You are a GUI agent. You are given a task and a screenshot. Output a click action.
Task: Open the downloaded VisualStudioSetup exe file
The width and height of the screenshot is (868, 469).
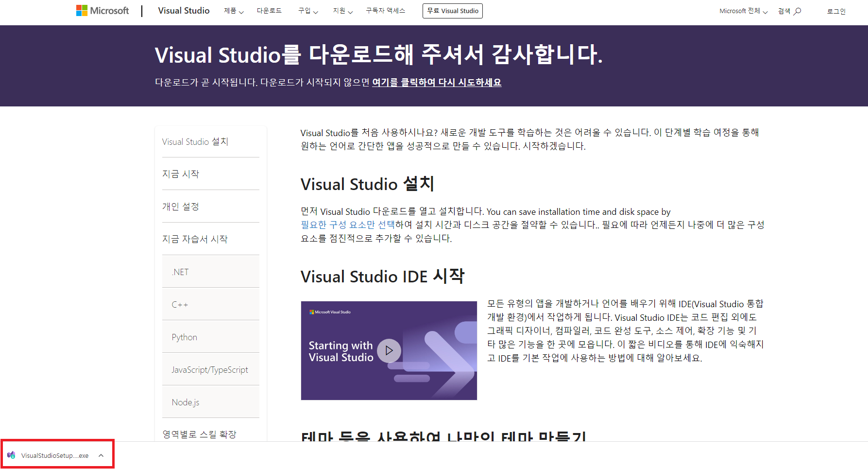pyautogui.click(x=54, y=455)
